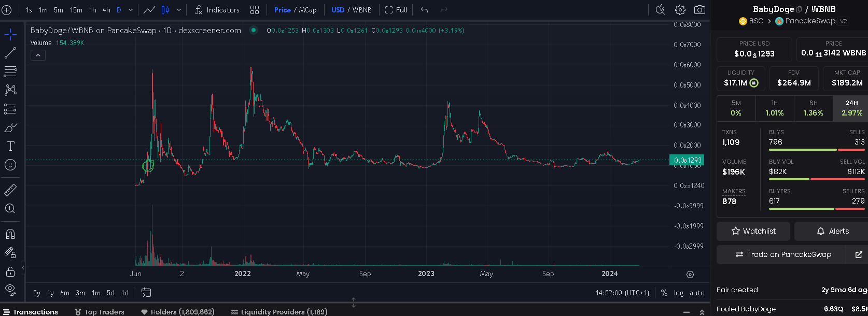Select the 24H stats tab

851,108
